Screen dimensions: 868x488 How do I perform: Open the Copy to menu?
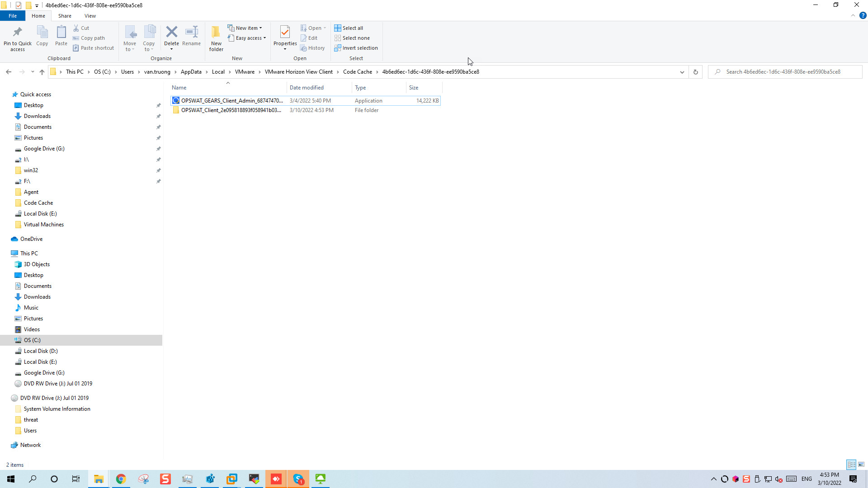(149, 38)
